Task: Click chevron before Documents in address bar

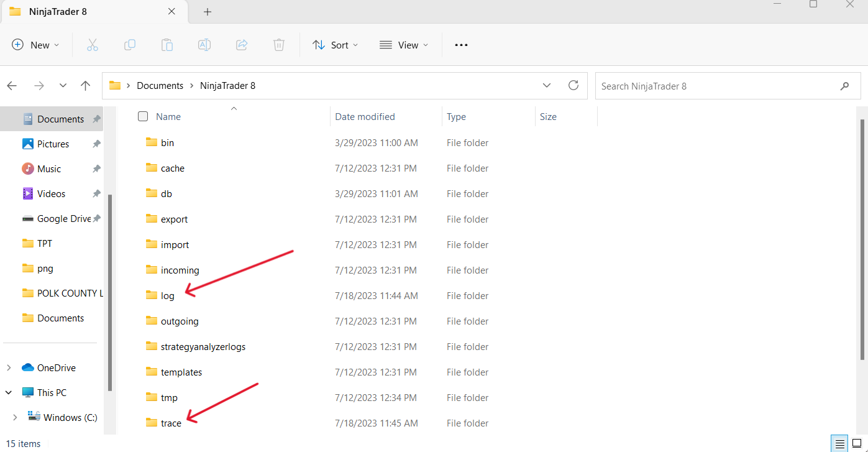Action: tap(129, 86)
